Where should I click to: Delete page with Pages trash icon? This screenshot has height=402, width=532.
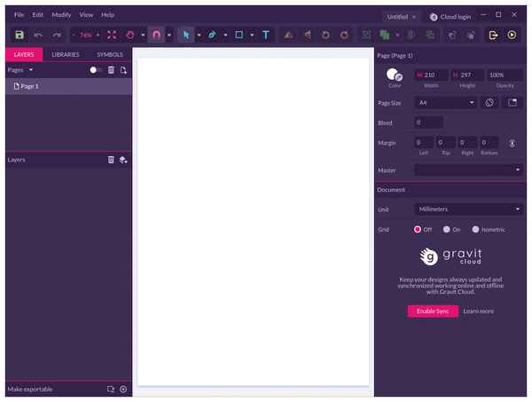[111, 70]
